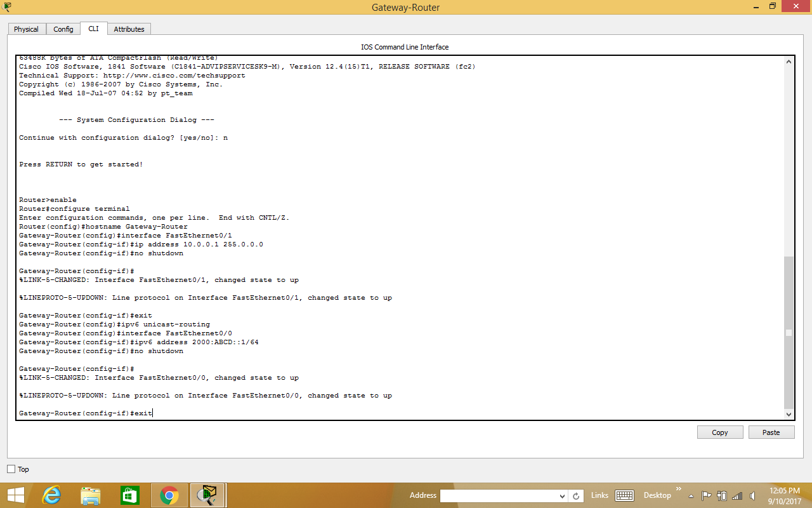Click the 'Technical Support' URL line

132,76
